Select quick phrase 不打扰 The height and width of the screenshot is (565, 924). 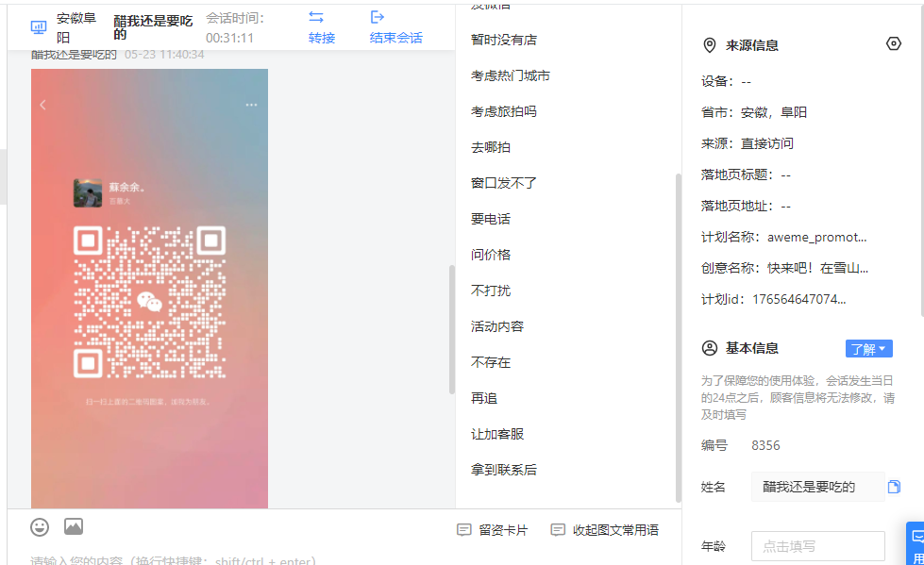point(490,291)
